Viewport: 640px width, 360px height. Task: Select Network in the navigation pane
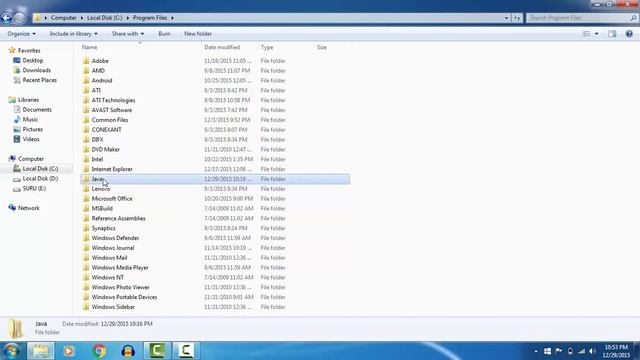click(29, 208)
